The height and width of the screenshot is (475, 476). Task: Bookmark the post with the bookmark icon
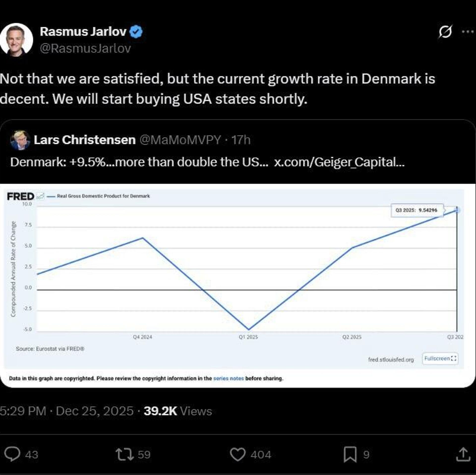tap(350, 454)
